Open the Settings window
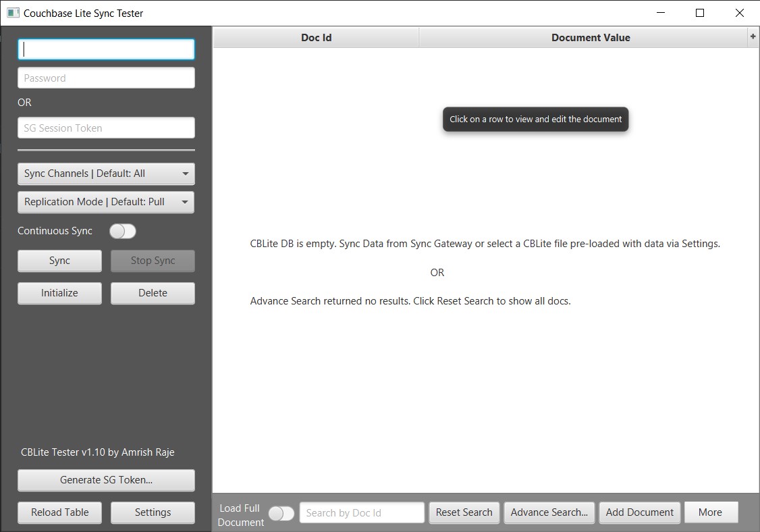This screenshot has height=532, width=760. (x=153, y=512)
